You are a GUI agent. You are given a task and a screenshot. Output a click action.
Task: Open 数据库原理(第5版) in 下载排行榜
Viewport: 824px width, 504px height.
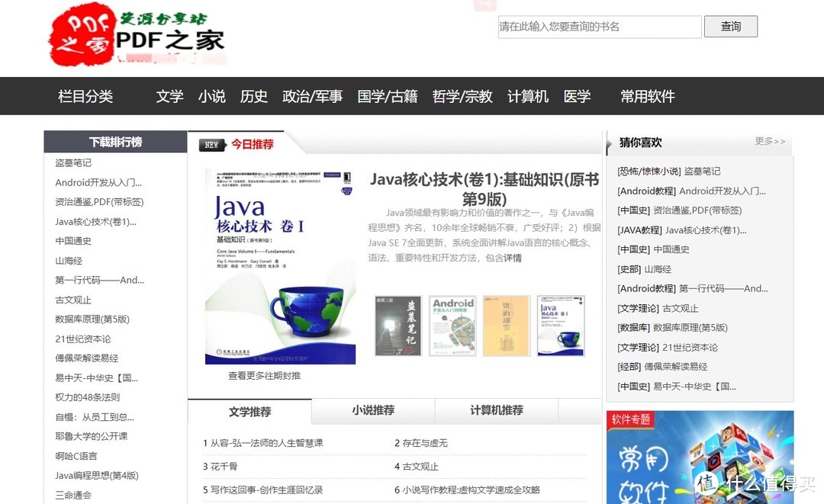(92, 319)
